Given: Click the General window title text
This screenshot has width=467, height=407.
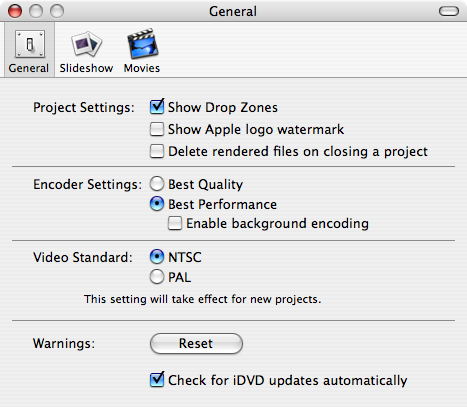Looking at the screenshot, I should 233,12.
